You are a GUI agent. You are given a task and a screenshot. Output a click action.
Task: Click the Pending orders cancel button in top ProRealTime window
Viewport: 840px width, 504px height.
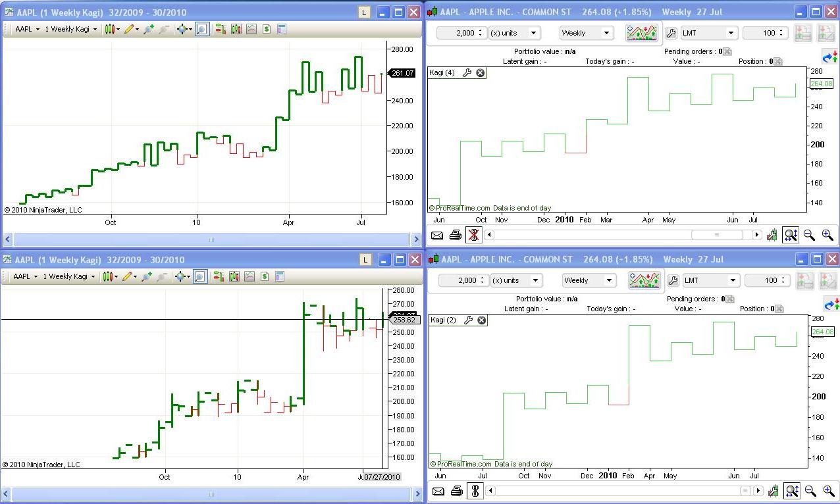(x=727, y=51)
